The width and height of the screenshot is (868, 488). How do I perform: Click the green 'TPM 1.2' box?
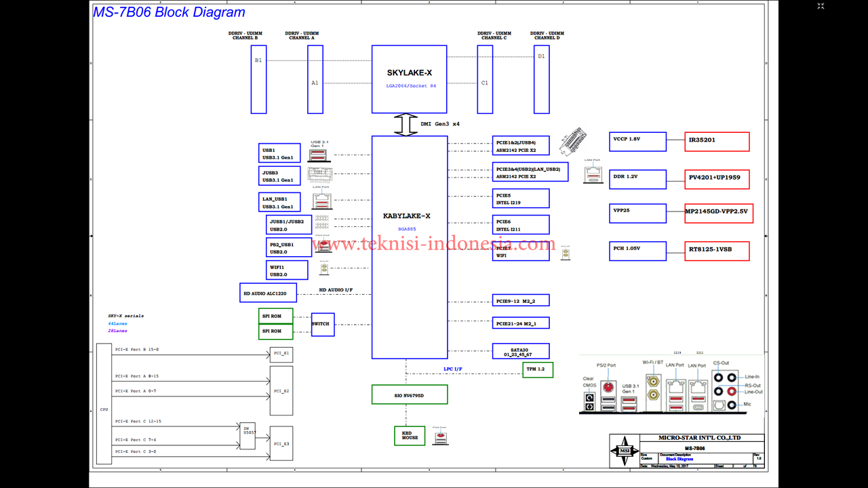tap(538, 369)
